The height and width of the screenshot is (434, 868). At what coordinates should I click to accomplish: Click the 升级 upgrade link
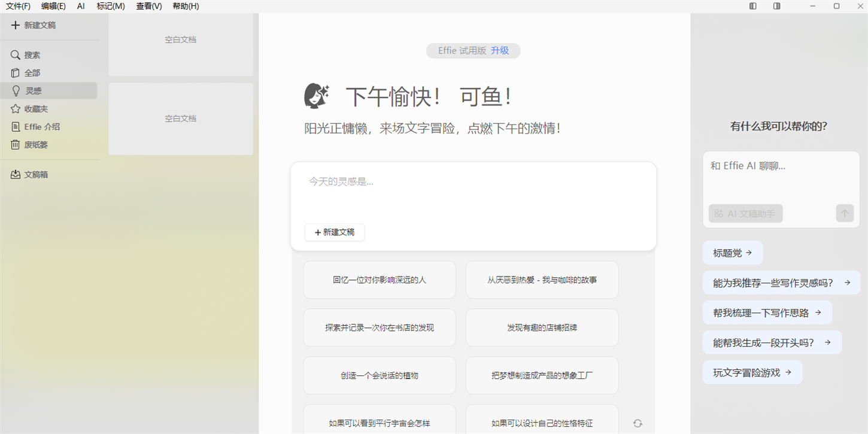[x=499, y=50]
